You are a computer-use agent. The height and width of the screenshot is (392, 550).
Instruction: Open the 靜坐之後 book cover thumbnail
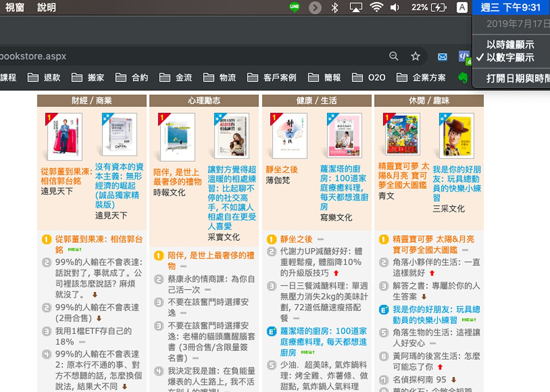point(290,136)
